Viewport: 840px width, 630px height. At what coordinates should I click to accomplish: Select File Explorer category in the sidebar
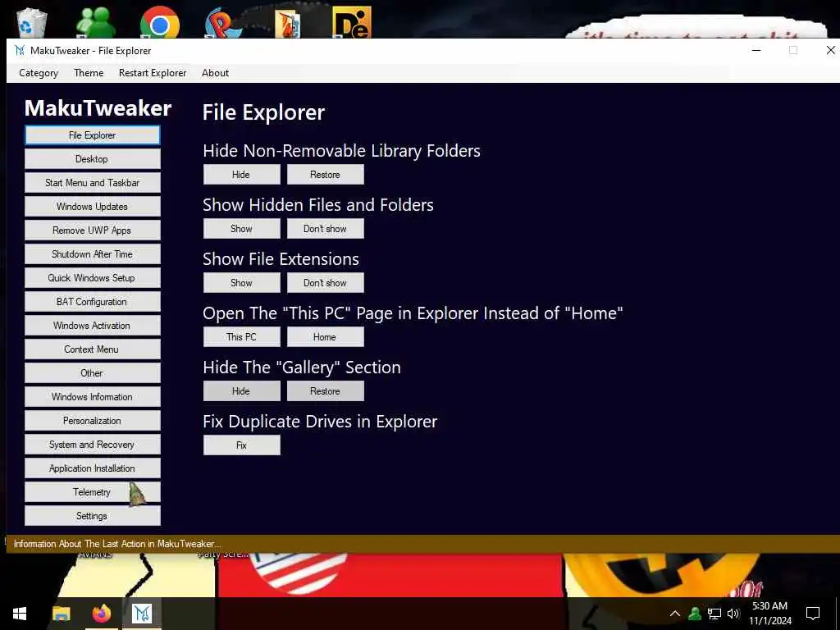(92, 135)
